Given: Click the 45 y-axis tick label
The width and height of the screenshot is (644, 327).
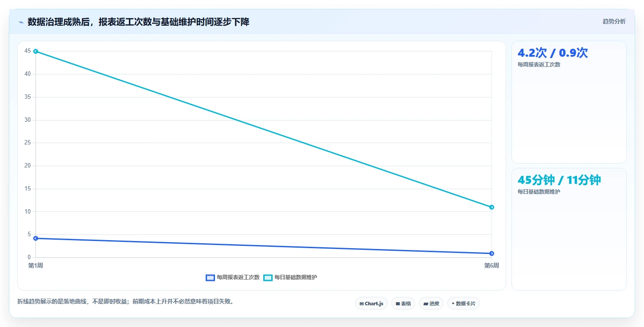Looking at the screenshot, I should pyautogui.click(x=27, y=51).
